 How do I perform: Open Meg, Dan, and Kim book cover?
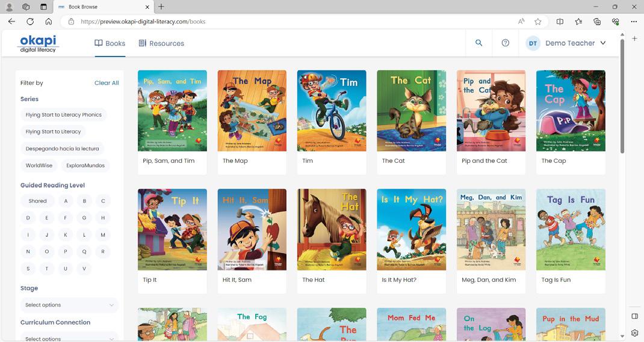coord(491,230)
